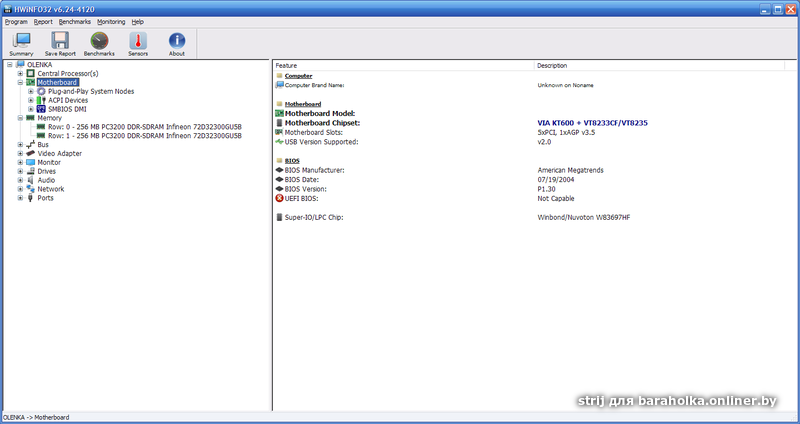Expand Plug-and-Play System Nodes

[x=31, y=91]
